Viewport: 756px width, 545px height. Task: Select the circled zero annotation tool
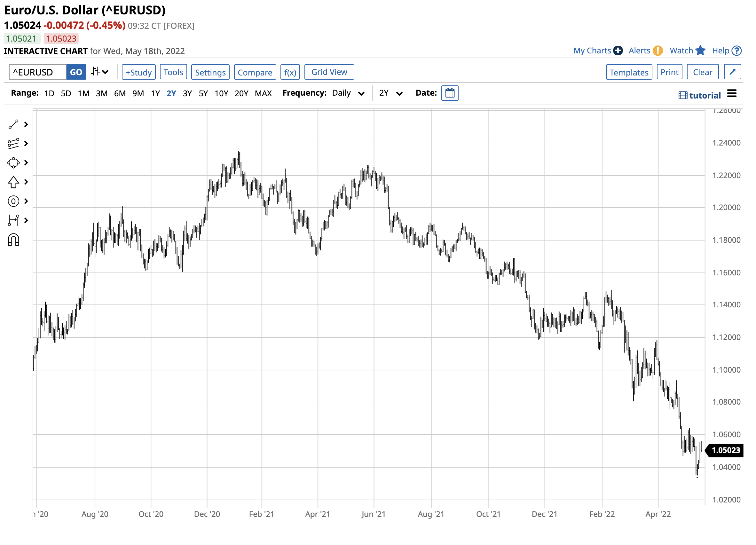tap(13, 201)
